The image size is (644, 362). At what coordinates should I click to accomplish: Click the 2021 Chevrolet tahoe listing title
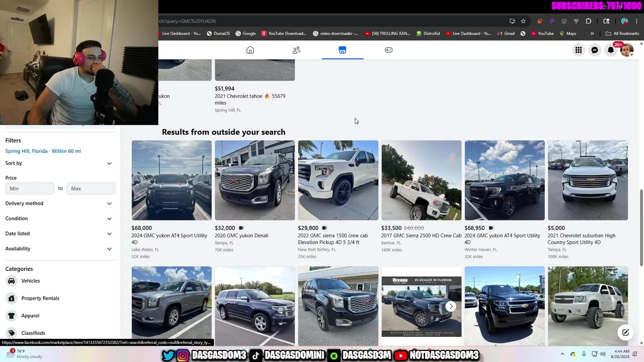coord(250,100)
